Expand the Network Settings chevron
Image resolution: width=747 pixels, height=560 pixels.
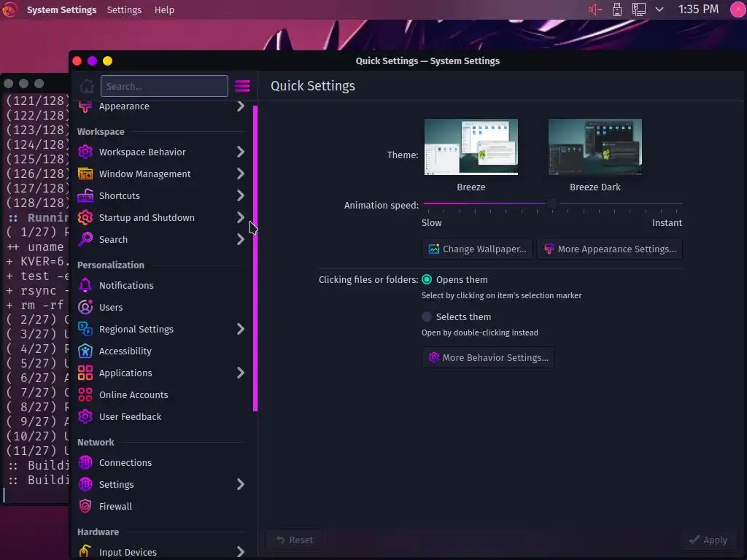[241, 484]
